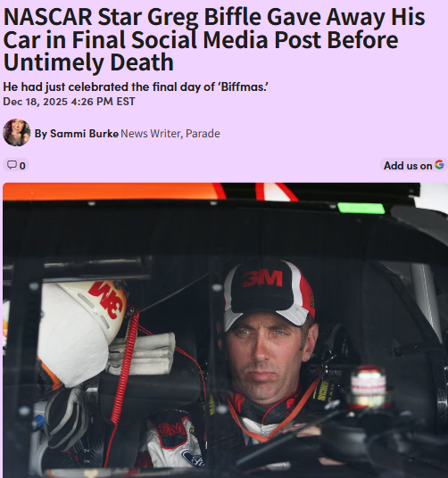Select the Add us on Google button
Screen dimensions: 448x478
tap(413, 165)
